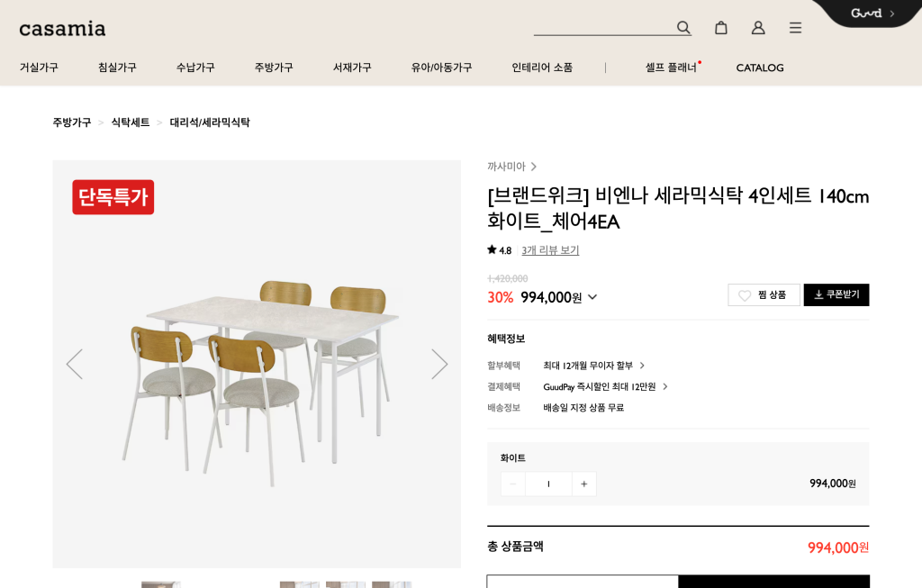Screen dimensions: 922x588
Task: Click the search magnifier icon
Action: coord(683,28)
